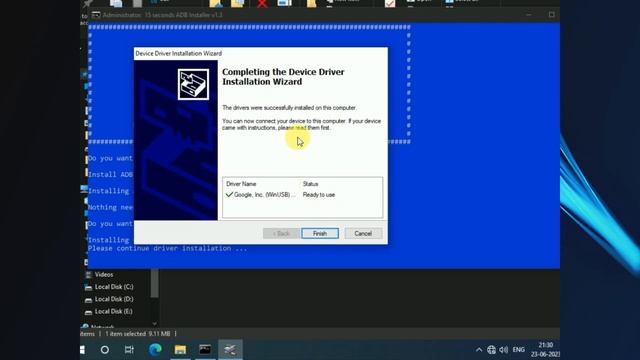Open the clock and date flyout

tap(545, 350)
